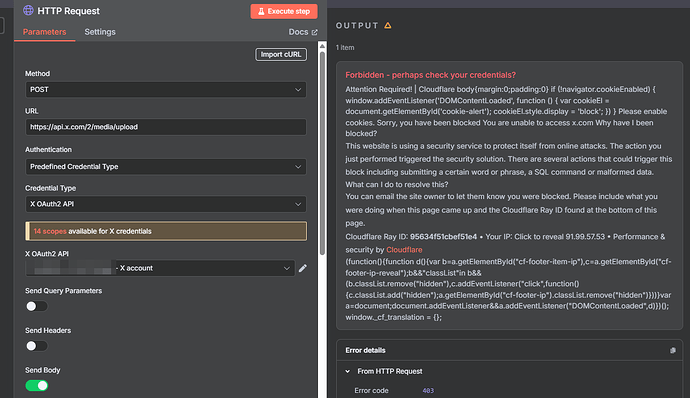
Task: Disable the Send Body toggle
Action: pyautogui.click(x=37, y=385)
